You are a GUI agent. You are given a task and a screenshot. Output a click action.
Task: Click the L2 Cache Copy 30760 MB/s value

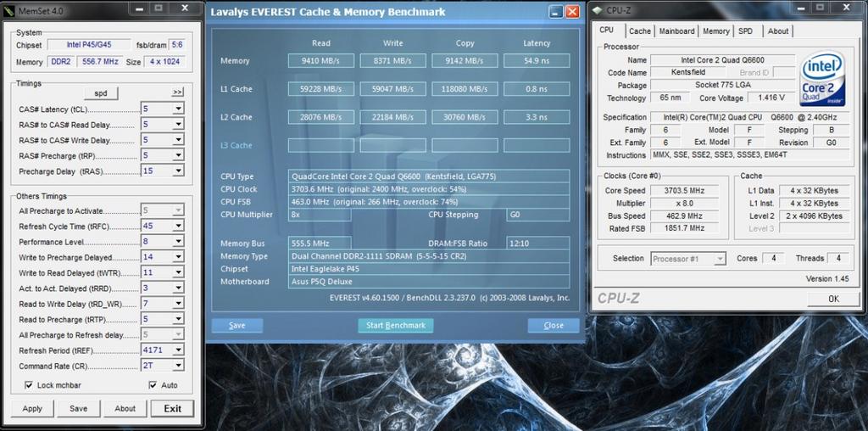465,117
